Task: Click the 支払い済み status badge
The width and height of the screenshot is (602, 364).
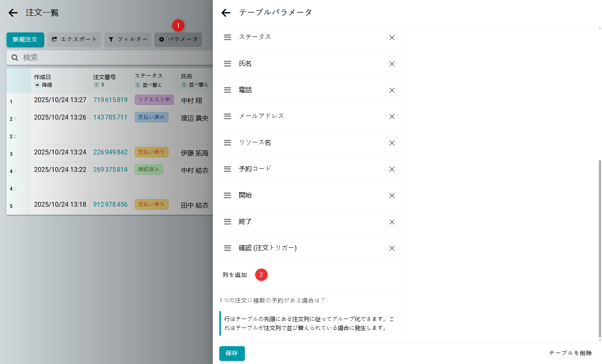Action: tap(151, 117)
